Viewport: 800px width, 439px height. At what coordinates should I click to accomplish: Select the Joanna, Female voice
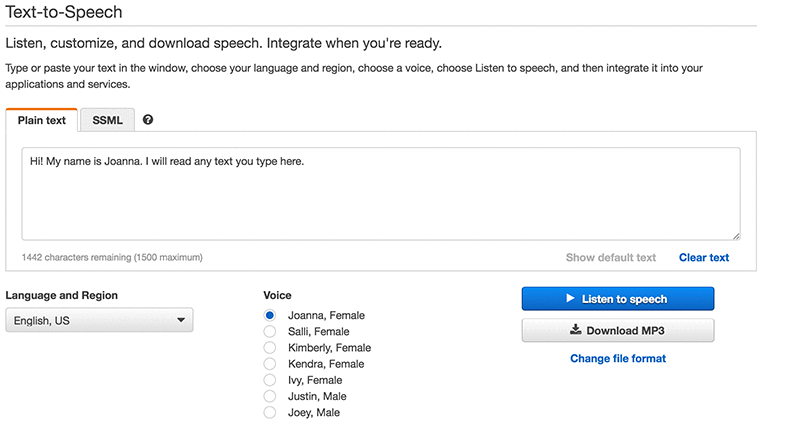coord(270,316)
